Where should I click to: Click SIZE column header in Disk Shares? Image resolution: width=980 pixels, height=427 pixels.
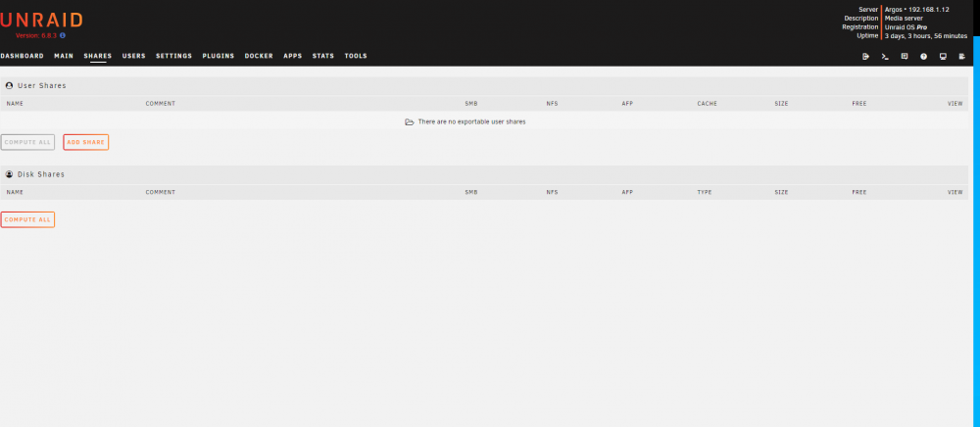coord(781,192)
